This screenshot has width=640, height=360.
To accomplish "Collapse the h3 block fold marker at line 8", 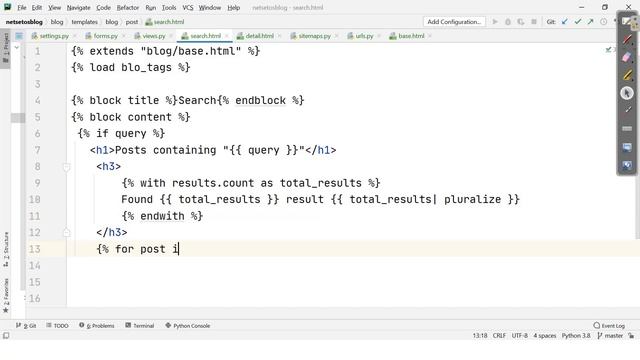I will [67, 167].
